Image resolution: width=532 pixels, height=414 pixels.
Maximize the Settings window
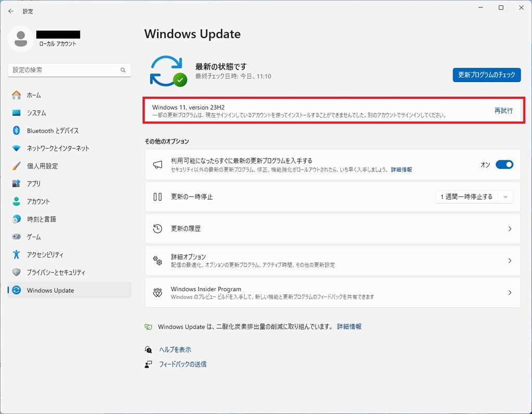[x=501, y=7]
